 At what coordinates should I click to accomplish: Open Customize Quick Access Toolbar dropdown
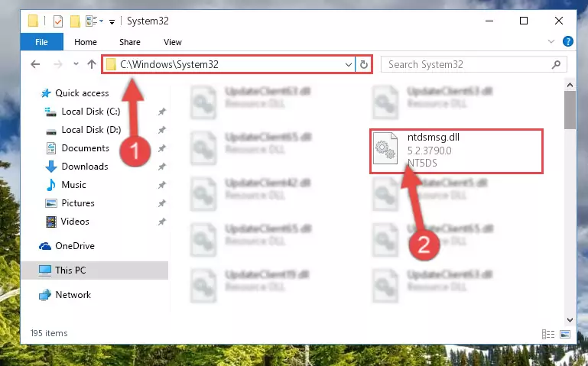pos(112,22)
